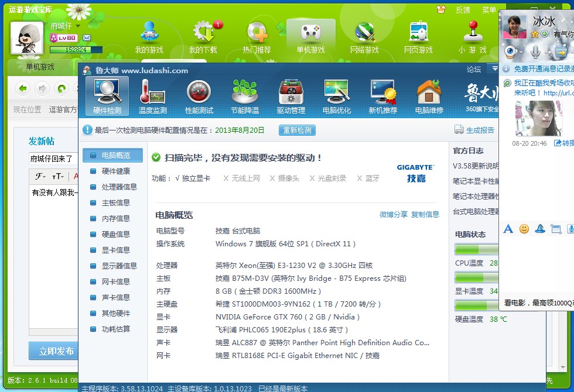Click microphone voice icon in chat window
The width and height of the screenshot is (574, 392).
pos(535,51)
